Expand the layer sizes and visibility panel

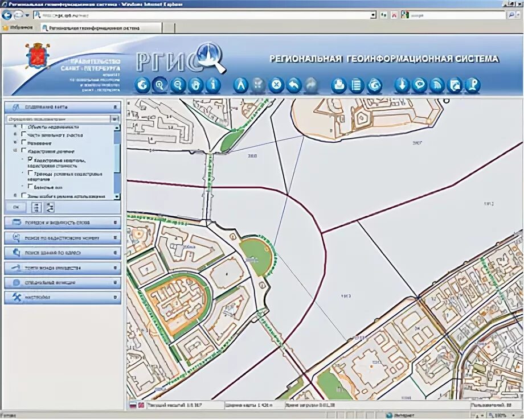tap(63, 223)
